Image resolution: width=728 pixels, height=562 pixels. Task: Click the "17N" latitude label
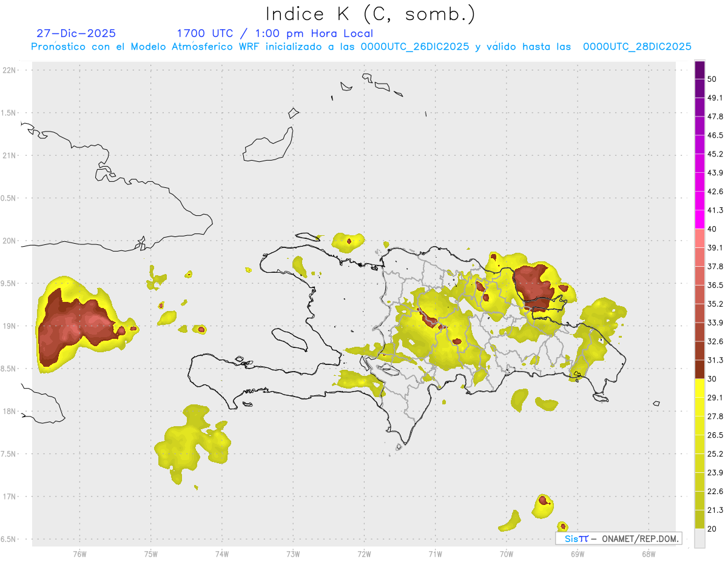pyautogui.click(x=10, y=497)
